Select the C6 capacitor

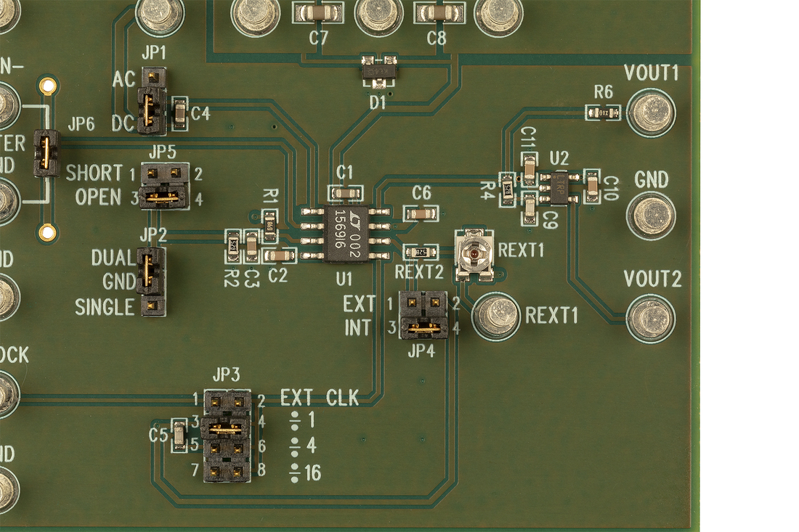tap(420, 213)
